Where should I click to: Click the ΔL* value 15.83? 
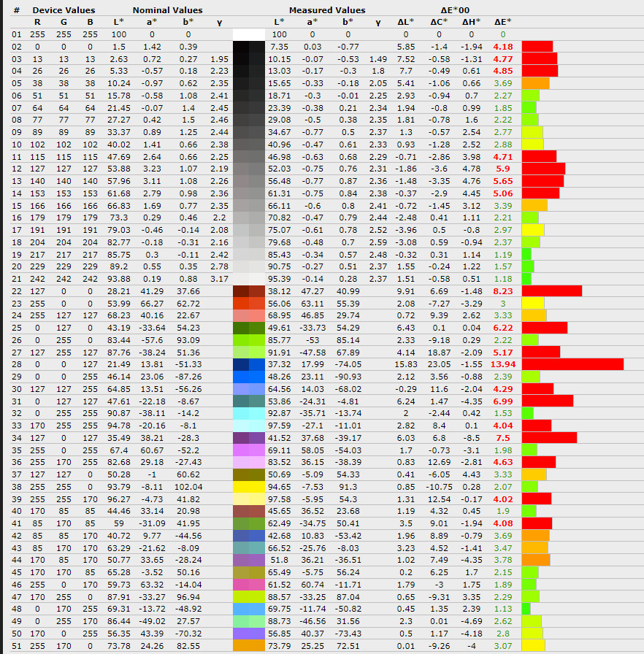pyautogui.click(x=405, y=364)
